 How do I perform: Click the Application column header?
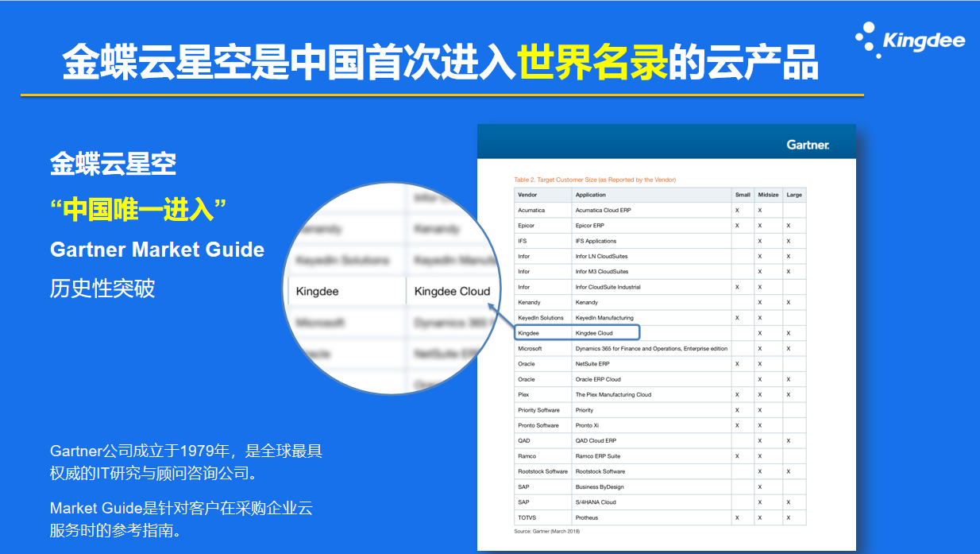(591, 195)
